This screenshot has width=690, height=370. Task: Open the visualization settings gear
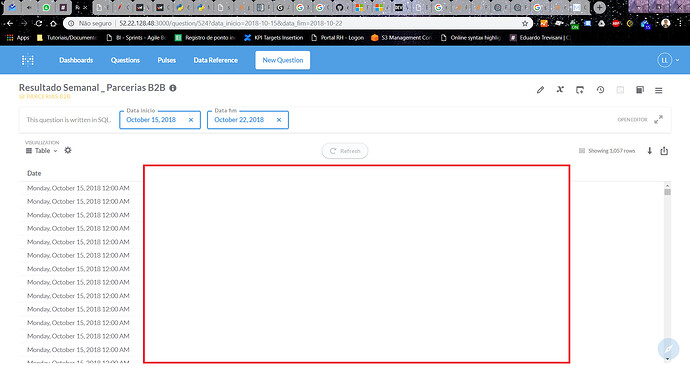tap(68, 150)
